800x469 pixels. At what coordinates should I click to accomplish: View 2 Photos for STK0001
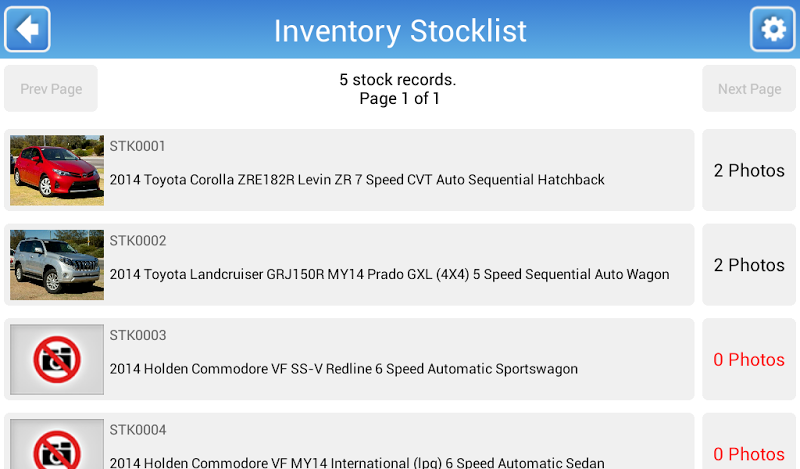[749, 170]
